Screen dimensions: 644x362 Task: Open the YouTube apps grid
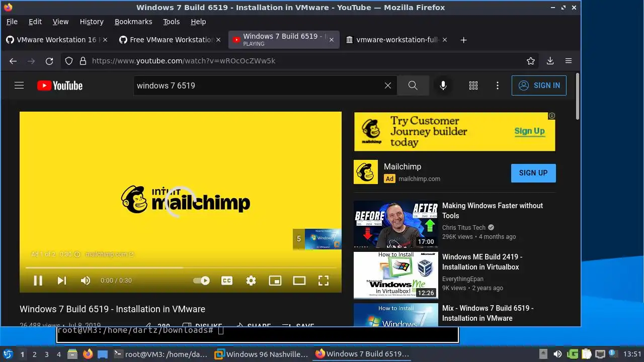pos(473,85)
